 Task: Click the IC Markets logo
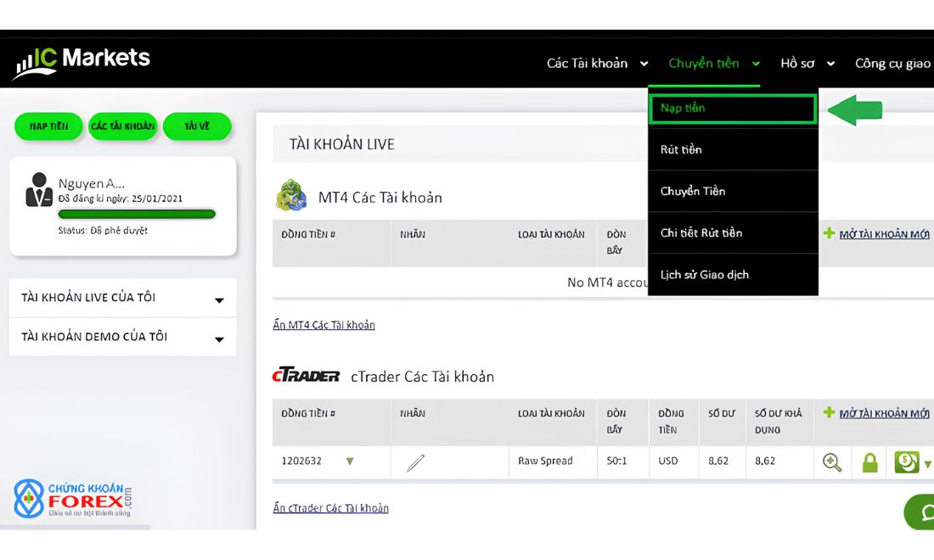(82, 63)
